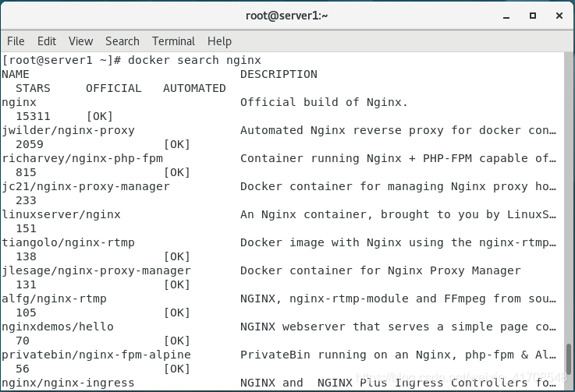The width and height of the screenshot is (575, 392).
Task: Open the Edit menu
Action: tap(47, 41)
